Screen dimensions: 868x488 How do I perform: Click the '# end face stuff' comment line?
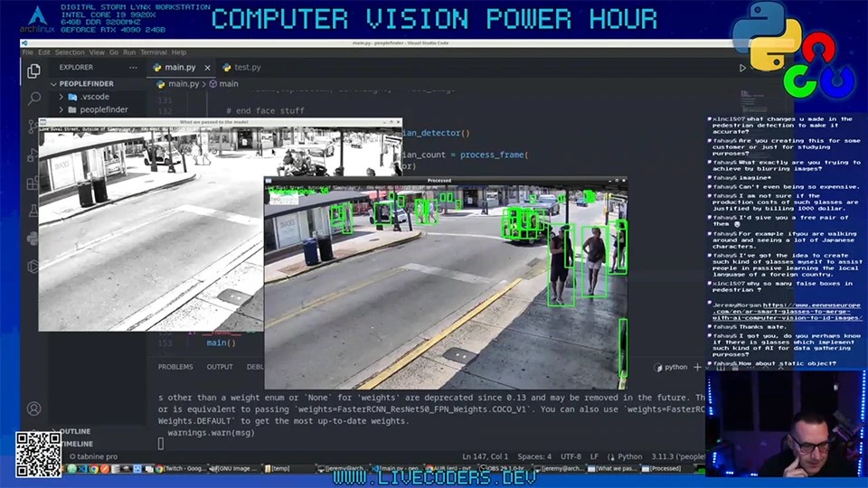pos(265,110)
